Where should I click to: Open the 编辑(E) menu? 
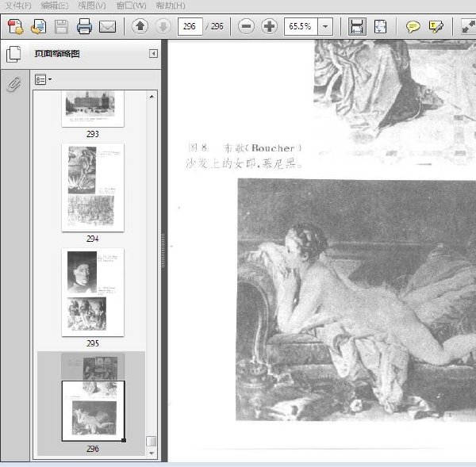tap(55, 6)
